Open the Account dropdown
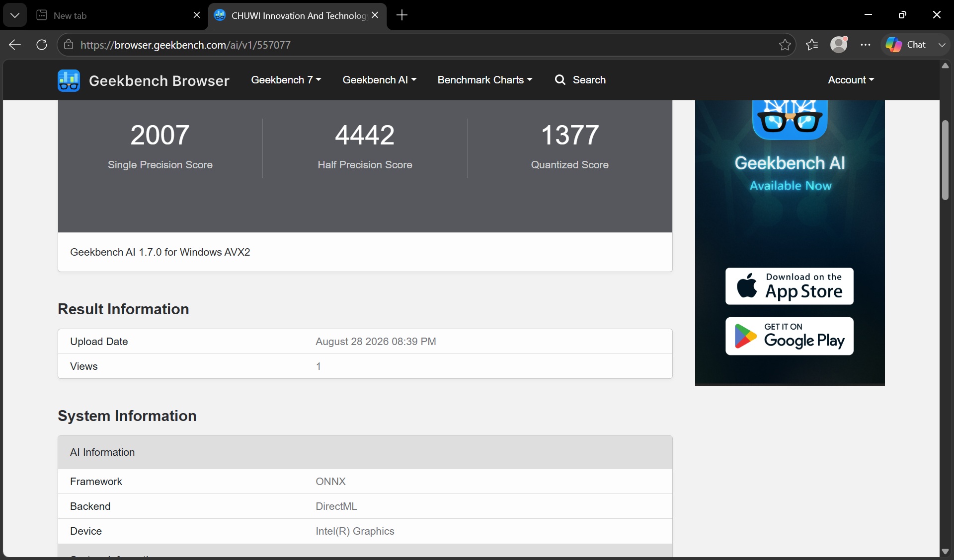Image resolution: width=954 pixels, height=560 pixels. [x=851, y=80]
